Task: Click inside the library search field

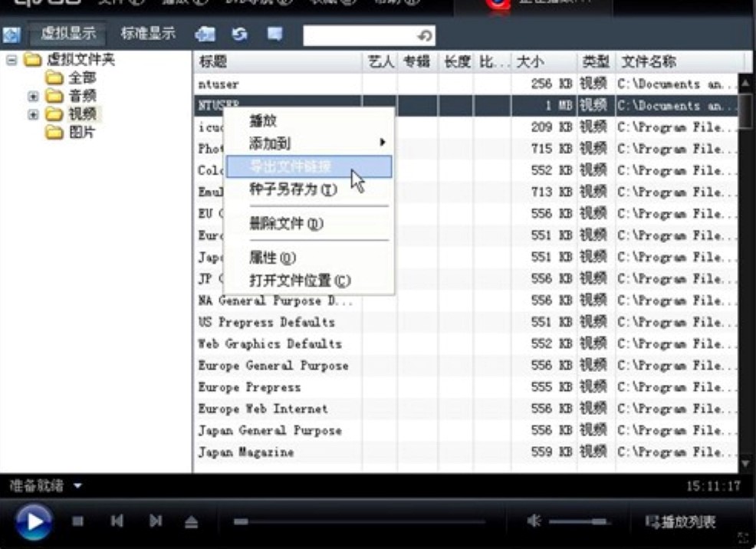Action: pyautogui.click(x=359, y=35)
